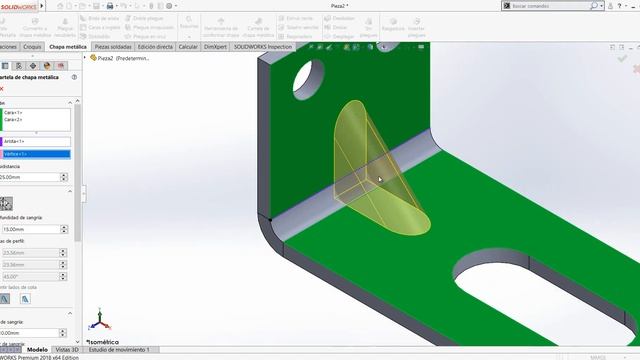Click the Insertar pliegues tool

pyautogui.click(x=416, y=27)
